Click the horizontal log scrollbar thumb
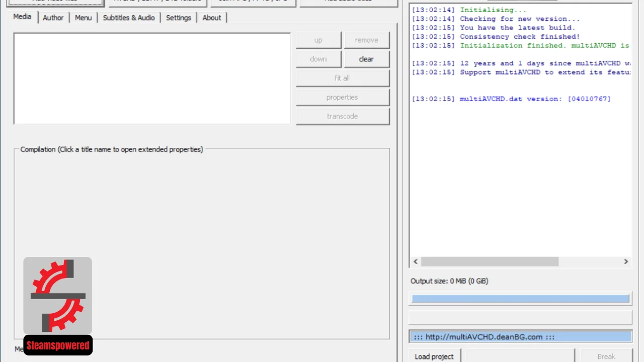 coord(490,261)
